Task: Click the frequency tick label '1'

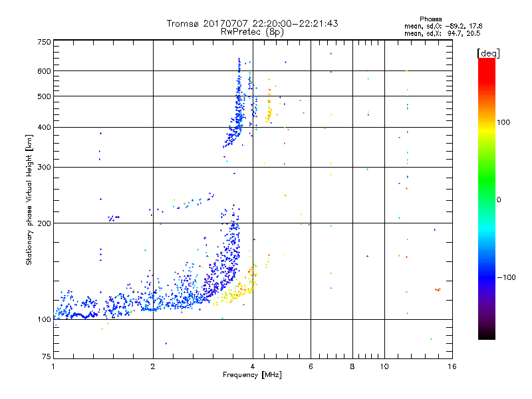Action: click(53, 366)
